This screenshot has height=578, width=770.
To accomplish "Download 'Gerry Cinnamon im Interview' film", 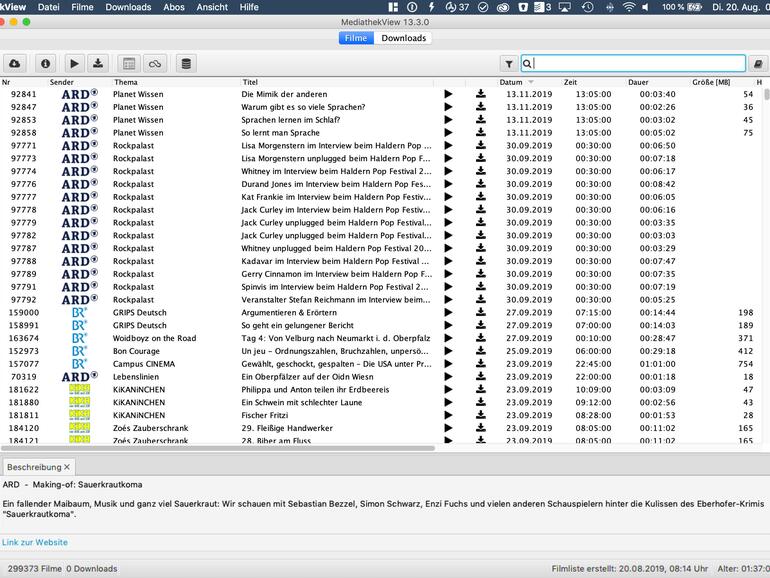I will [481, 274].
